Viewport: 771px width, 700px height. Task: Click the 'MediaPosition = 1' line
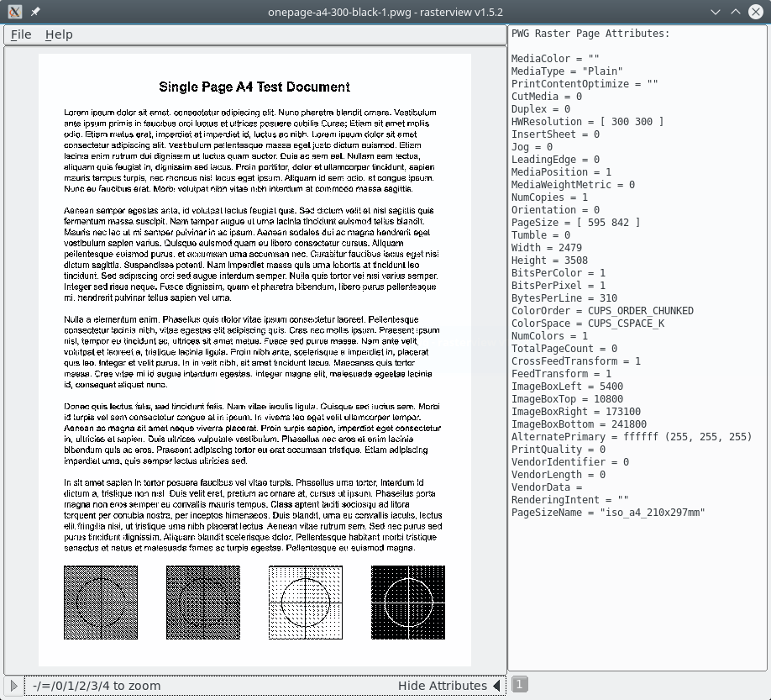pos(562,172)
